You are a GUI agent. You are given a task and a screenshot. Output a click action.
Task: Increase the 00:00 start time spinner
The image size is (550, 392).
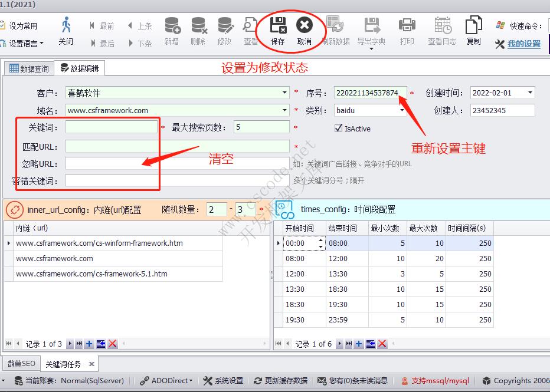tap(320, 240)
